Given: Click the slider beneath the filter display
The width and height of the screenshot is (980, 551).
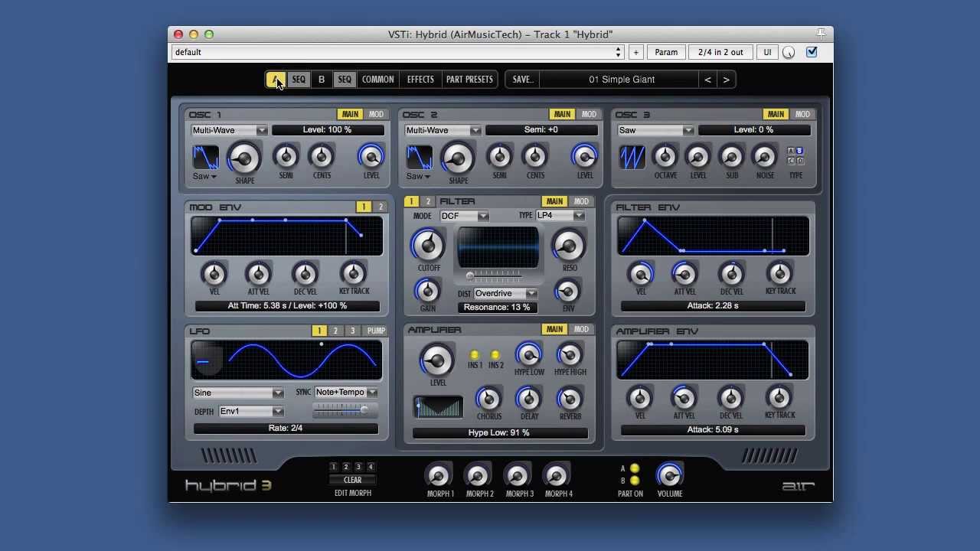Looking at the screenshot, I should pyautogui.click(x=495, y=275).
